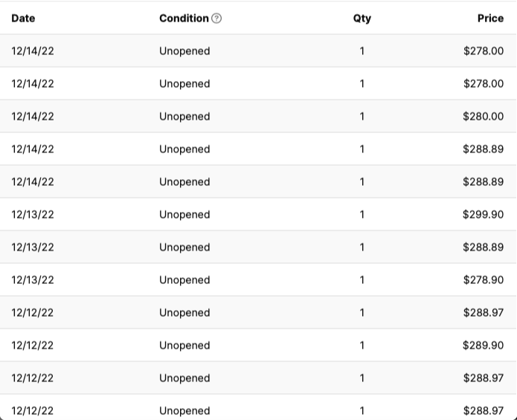The height and width of the screenshot is (420, 517).
Task: Click the 12/13/22 date with $288.89 price
Action: [x=32, y=247]
